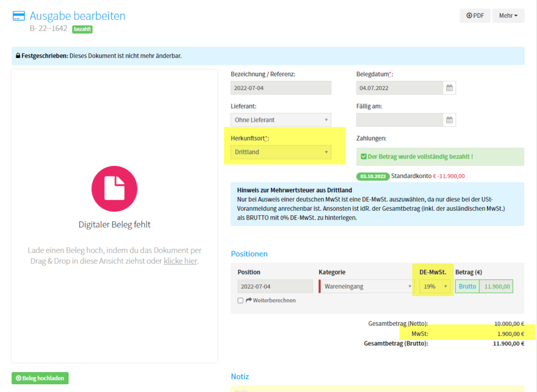Toggle the Weiterberechnen checkbox
The width and height of the screenshot is (537, 392).
point(240,300)
